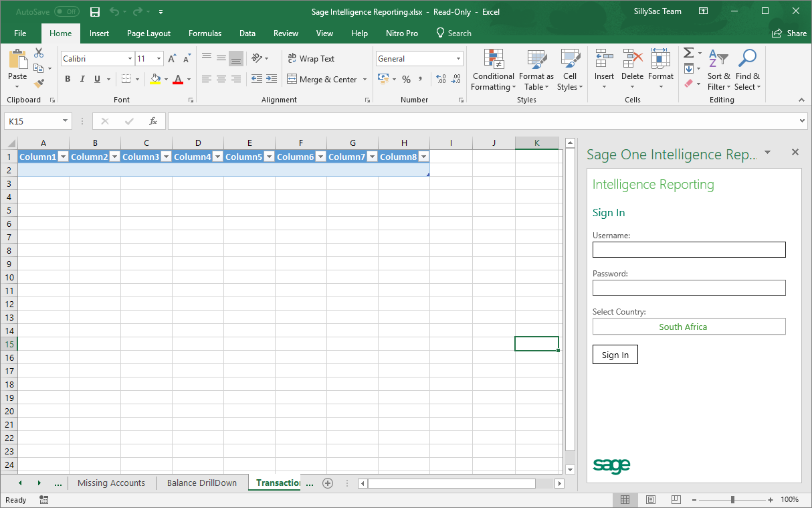Image resolution: width=812 pixels, height=508 pixels.
Task: Apply Bold formatting
Action: 68,79
